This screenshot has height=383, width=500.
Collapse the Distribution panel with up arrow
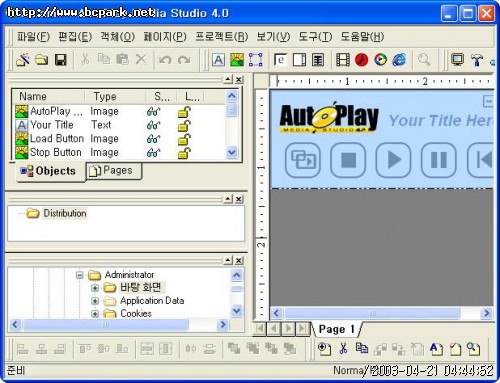coord(228,199)
